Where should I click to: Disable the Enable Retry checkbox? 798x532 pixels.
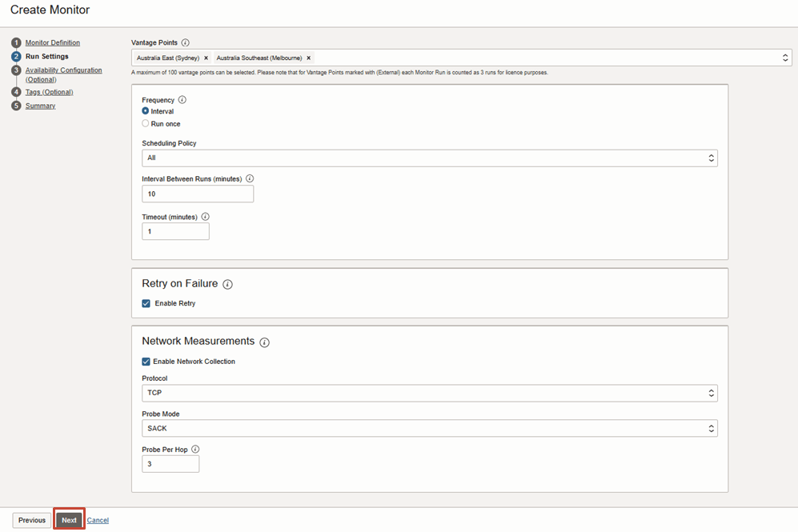click(x=146, y=304)
